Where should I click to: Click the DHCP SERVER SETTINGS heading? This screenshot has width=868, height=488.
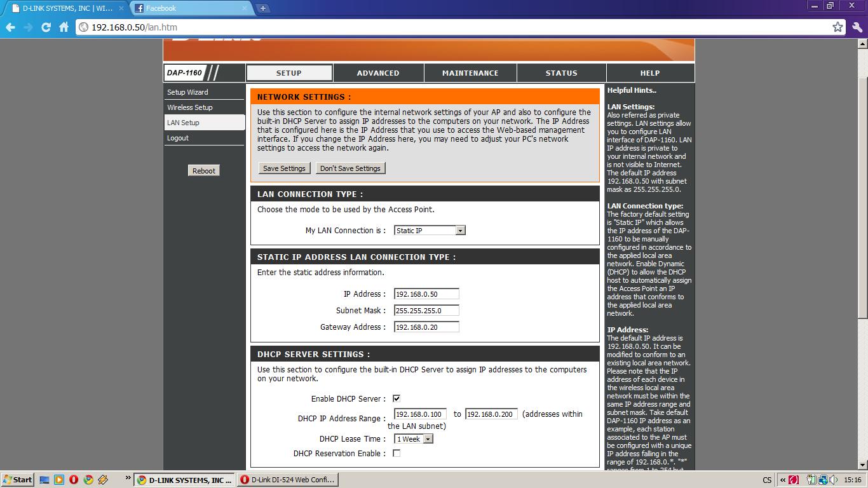point(313,355)
